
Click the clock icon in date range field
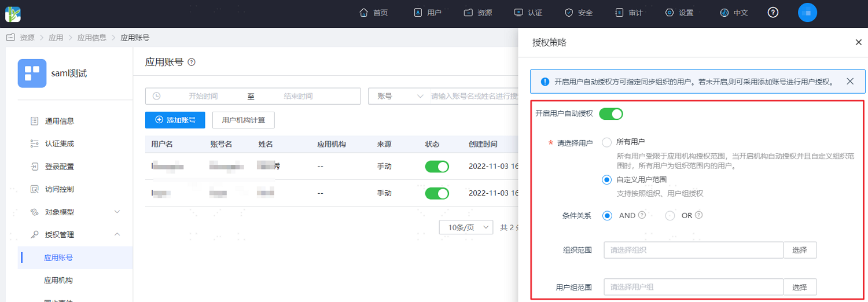[x=156, y=96]
